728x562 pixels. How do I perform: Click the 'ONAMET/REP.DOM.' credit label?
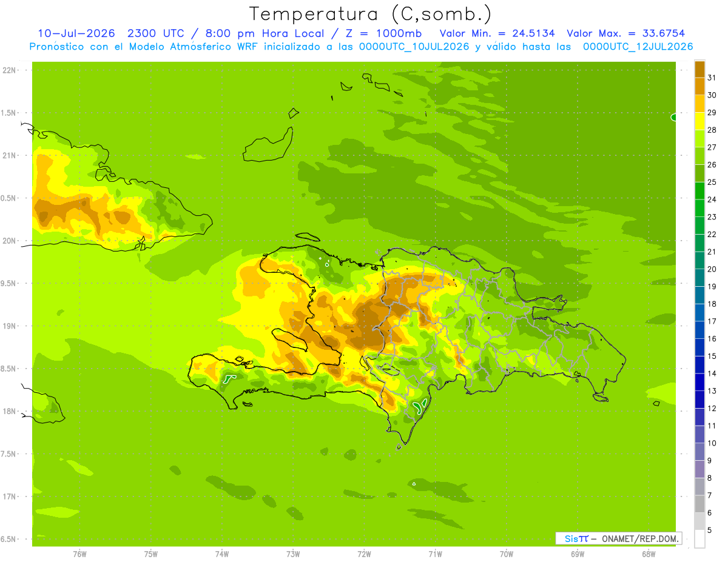click(640, 538)
